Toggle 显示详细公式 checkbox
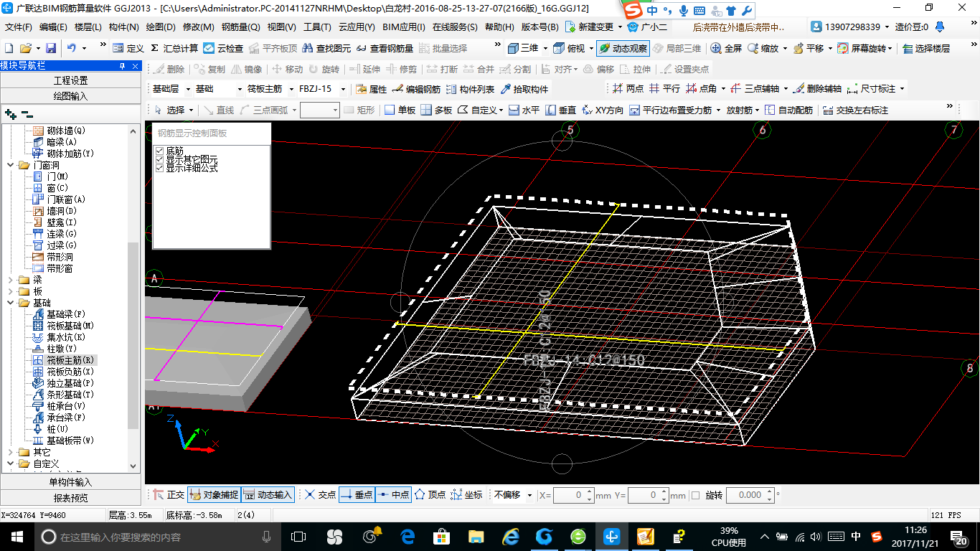 [160, 168]
